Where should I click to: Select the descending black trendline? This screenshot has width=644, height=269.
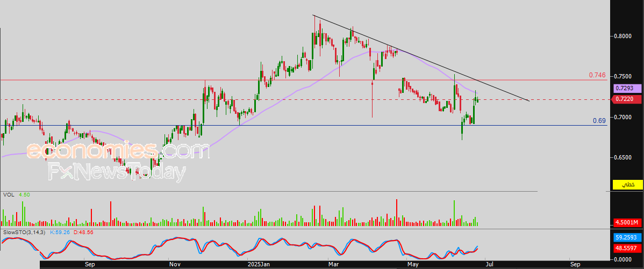click(x=421, y=58)
